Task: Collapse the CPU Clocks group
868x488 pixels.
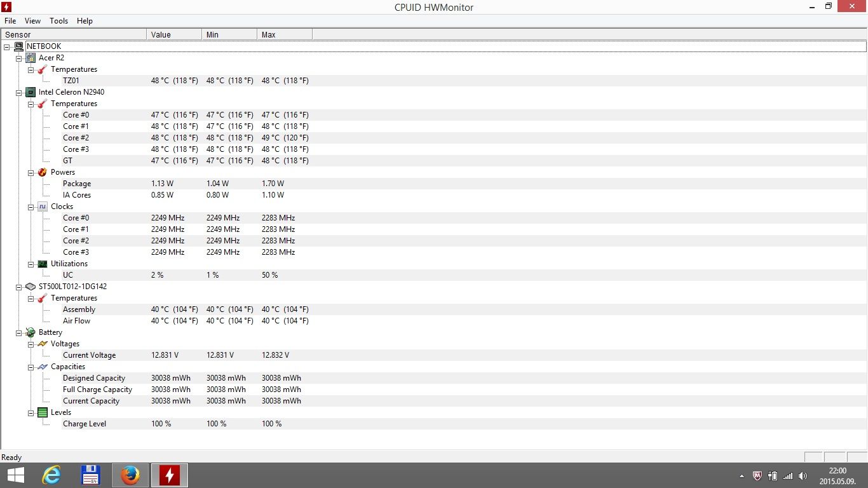Action: coord(31,207)
